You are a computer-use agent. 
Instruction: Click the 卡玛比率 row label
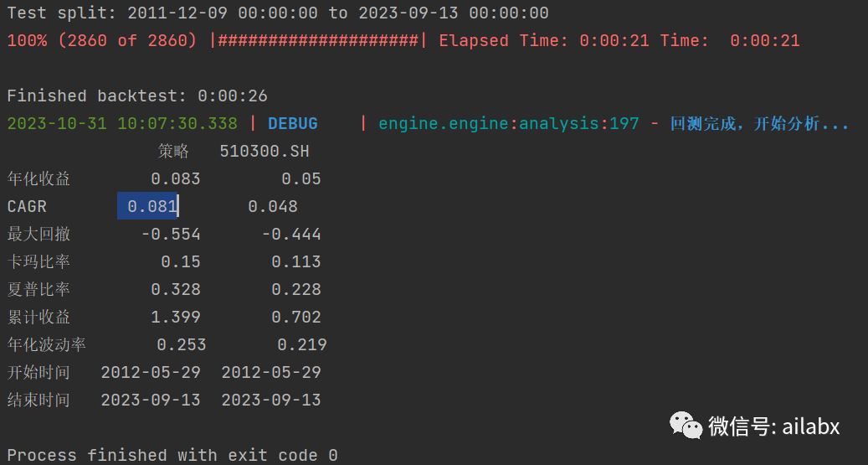[39, 261]
